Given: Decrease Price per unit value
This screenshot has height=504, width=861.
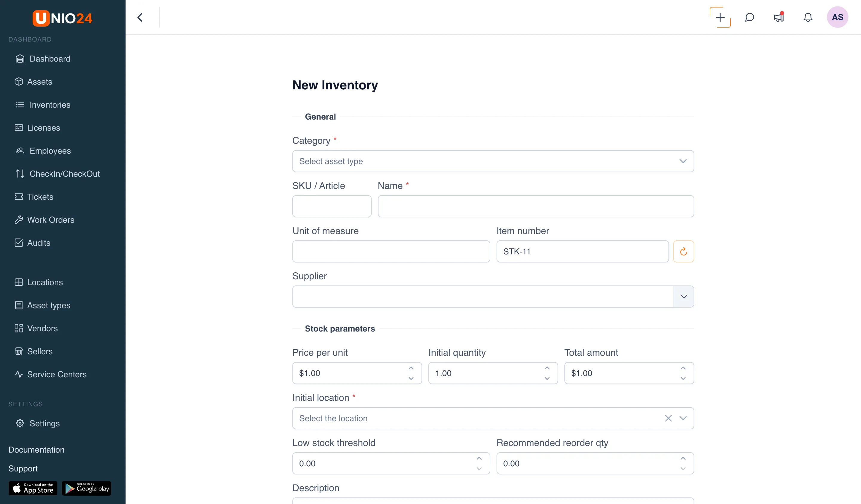Looking at the screenshot, I should click(x=411, y=378).
